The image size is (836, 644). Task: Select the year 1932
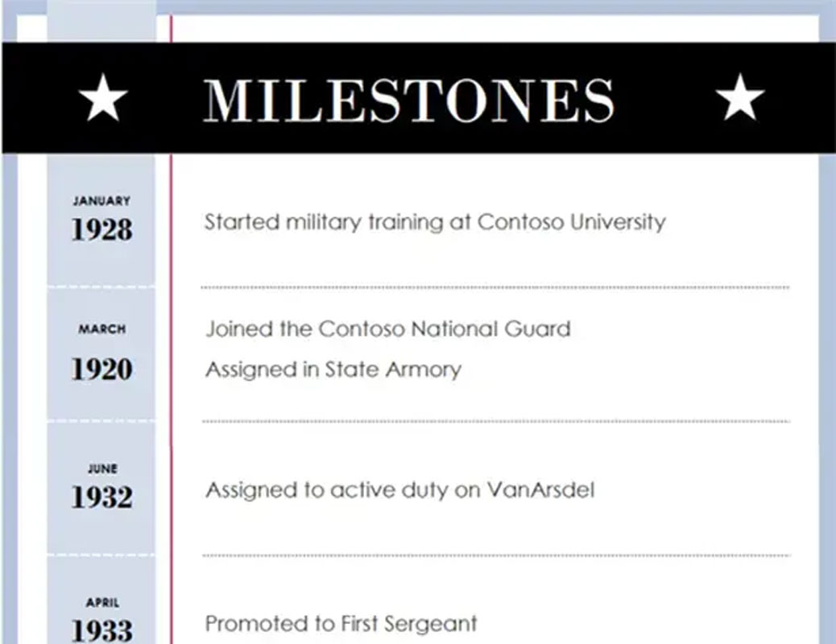(101, 497)
